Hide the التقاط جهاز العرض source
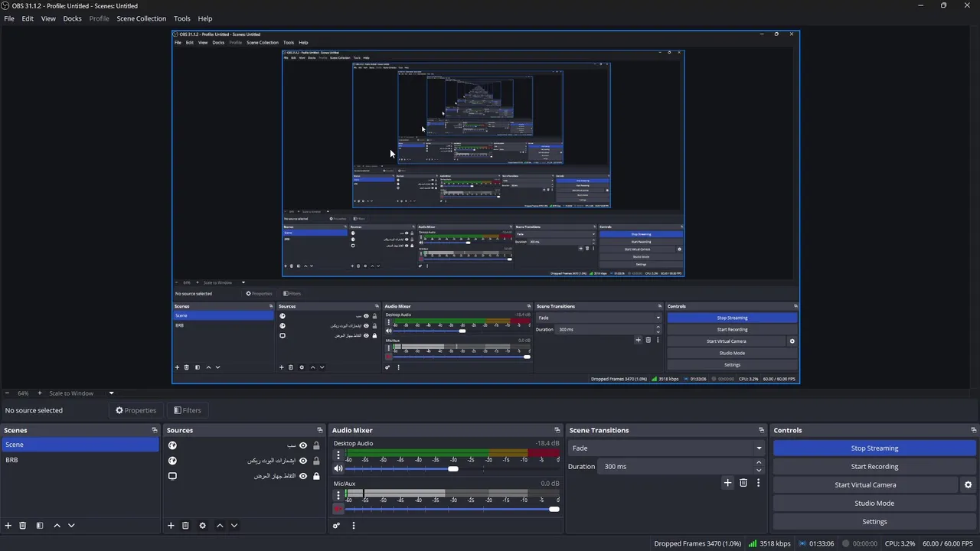 point(303,476)
